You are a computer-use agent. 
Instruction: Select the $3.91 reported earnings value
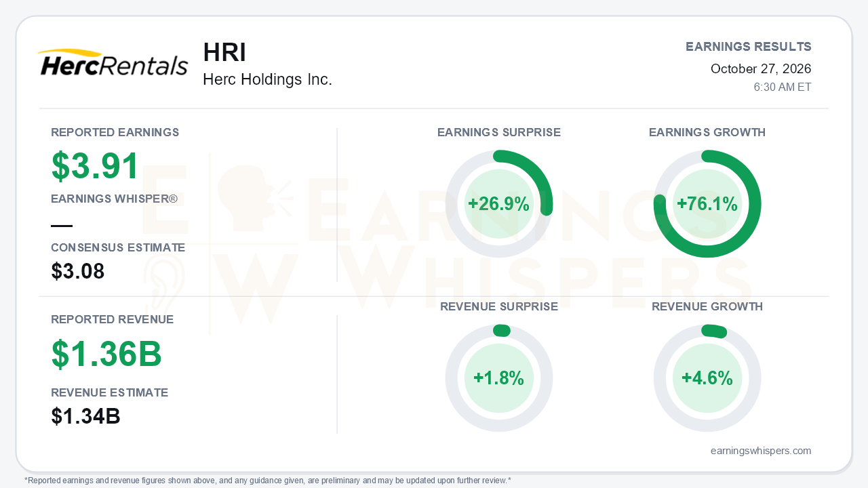click(96, 166)
